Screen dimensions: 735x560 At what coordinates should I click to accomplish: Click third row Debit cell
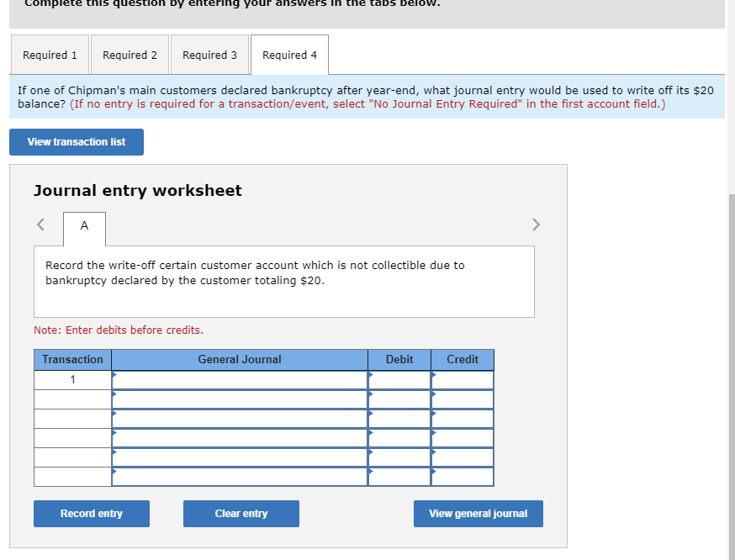coord(399,419)
